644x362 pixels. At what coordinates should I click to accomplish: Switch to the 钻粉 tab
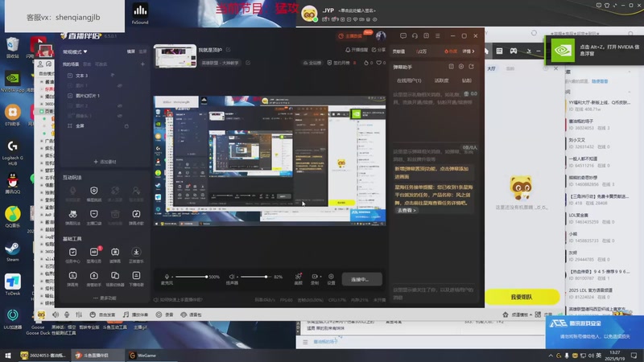coord(467,80)
